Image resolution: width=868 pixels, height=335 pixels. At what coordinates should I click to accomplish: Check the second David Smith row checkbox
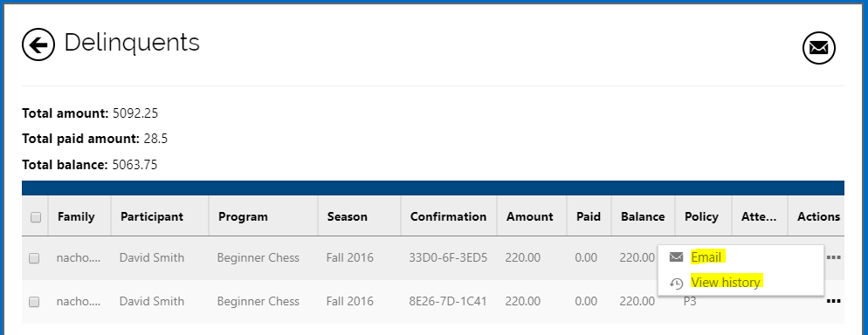coord(34,302)
